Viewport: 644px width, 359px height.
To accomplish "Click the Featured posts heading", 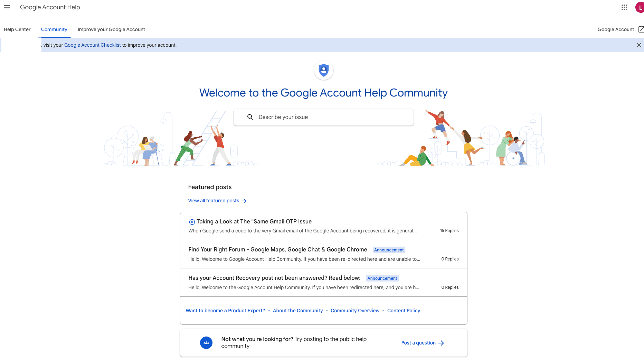I will click(210, 187).
